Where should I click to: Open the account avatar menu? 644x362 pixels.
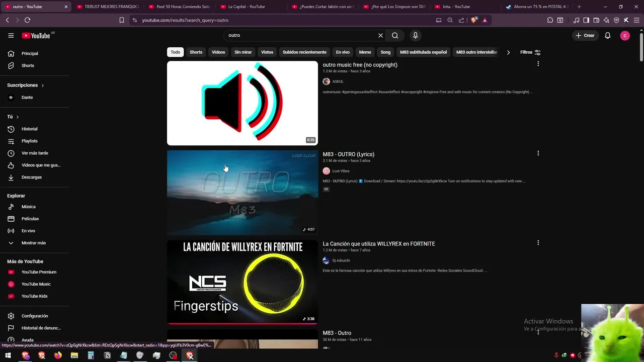tap(625, 36)
